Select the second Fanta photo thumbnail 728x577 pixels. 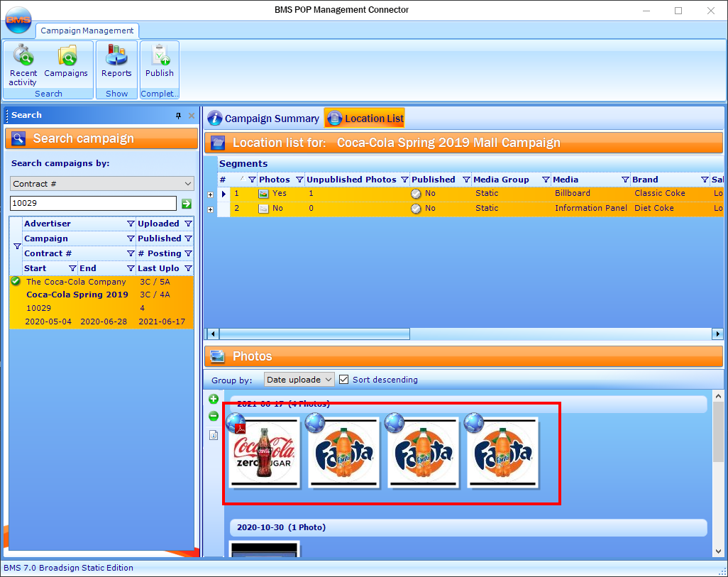[x=423, y=453]
